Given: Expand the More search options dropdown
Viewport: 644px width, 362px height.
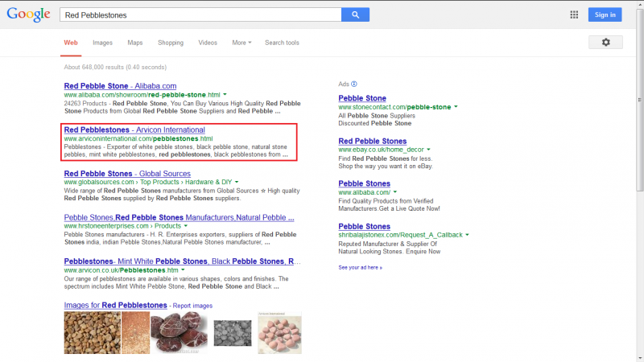Looking at the screenshot, I should pyautogui.click(x=242, y=43).
